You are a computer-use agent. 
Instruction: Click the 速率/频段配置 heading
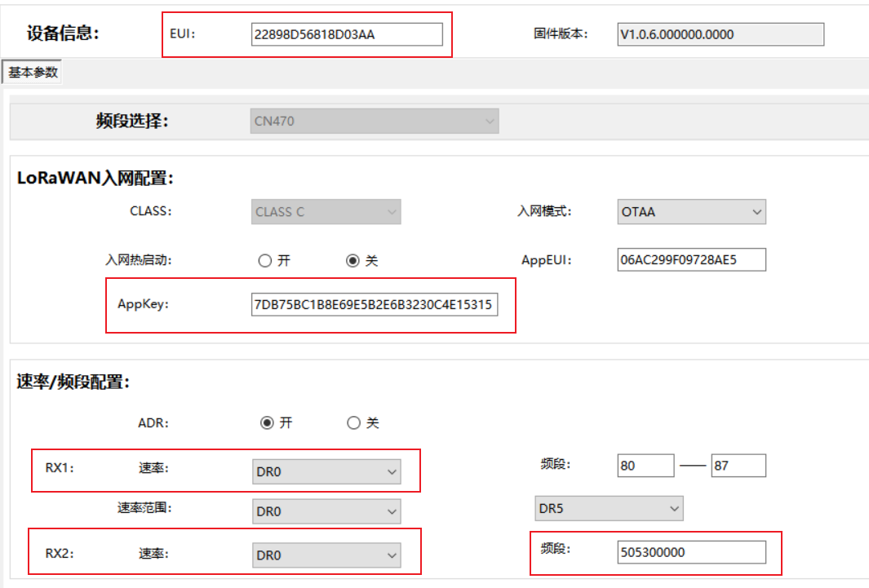73,382
